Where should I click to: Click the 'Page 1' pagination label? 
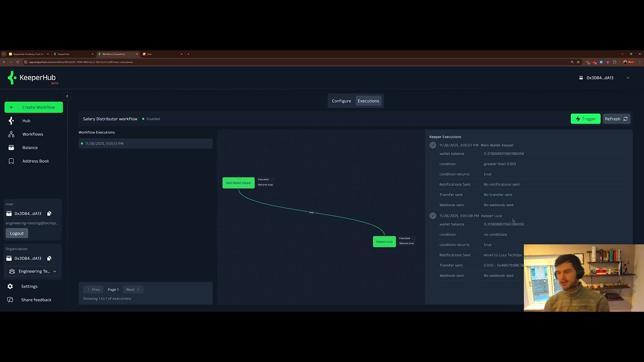(113, 290)
